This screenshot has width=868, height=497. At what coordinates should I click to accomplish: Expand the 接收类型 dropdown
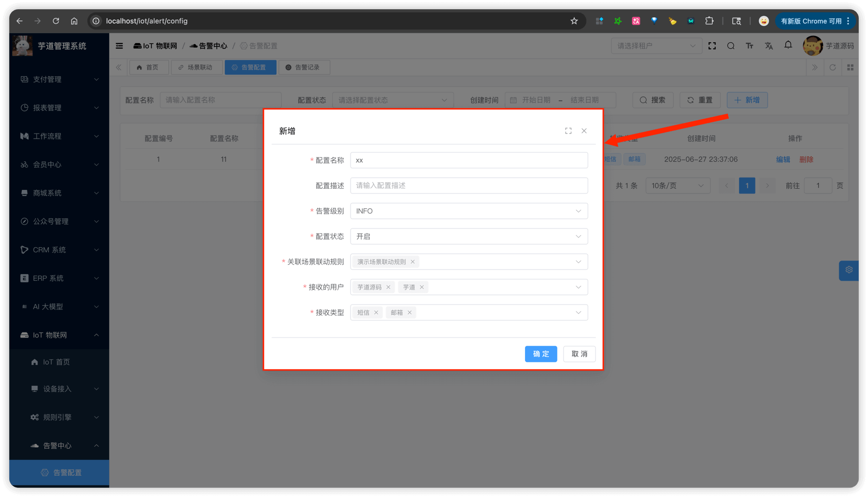tap(578, 313)
